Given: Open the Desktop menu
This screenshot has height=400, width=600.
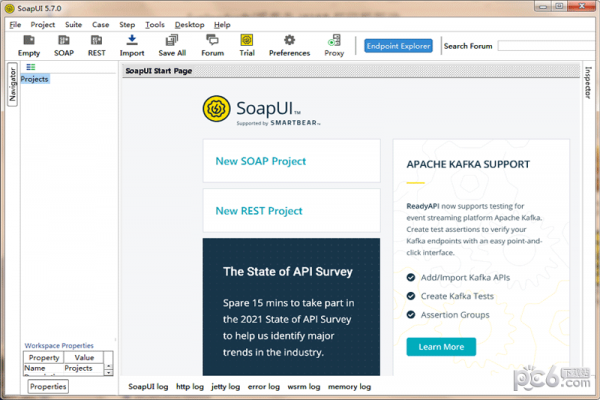Looking at the screenshot, I should click(189, 24).
